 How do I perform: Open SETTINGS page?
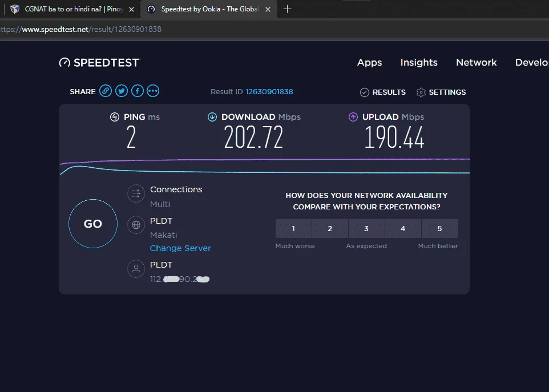(441, 92)
